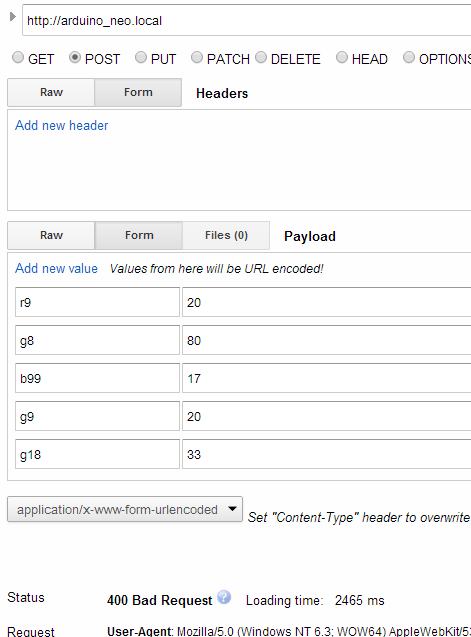Viewport: 471px width, 637px height.
Task: Click the 400 Bad Request status text
Action: pos(159,600)
